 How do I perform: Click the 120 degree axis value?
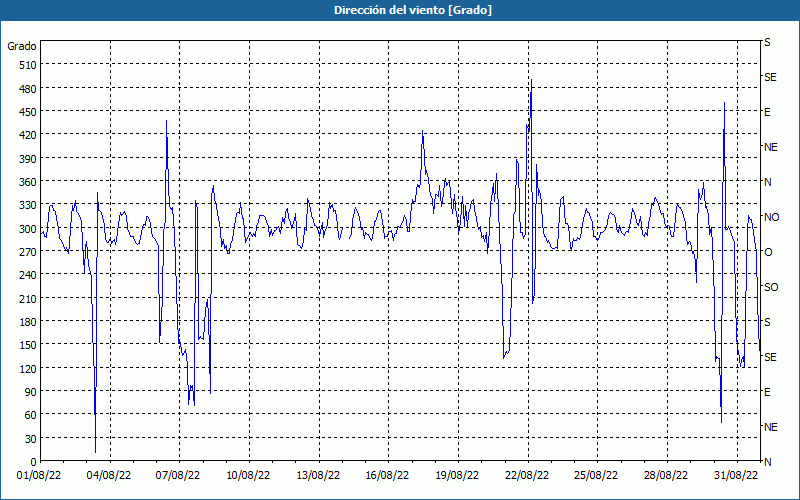pyautogui.click(x=28, y=369)
